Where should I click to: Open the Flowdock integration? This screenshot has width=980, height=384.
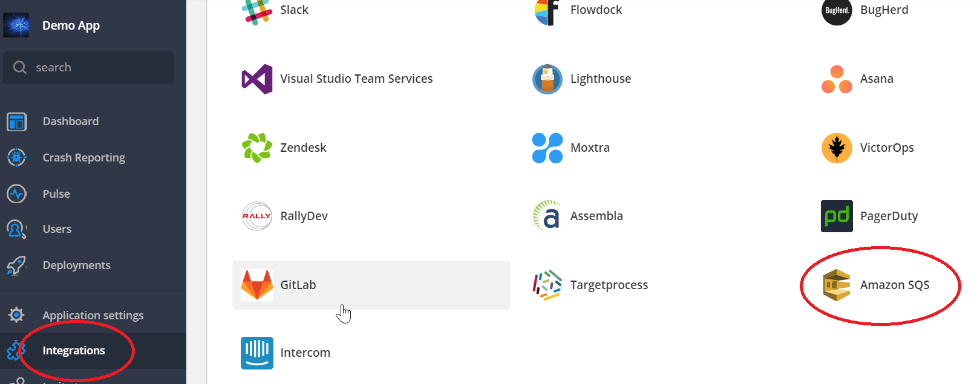(547, 11)
